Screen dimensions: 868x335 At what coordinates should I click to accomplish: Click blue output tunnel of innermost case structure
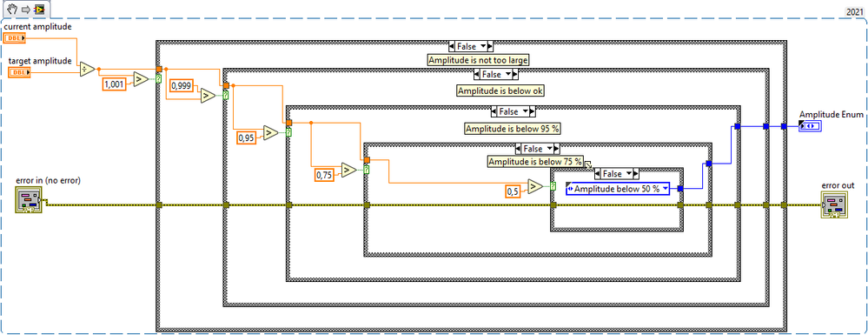[x=680, y=189]
